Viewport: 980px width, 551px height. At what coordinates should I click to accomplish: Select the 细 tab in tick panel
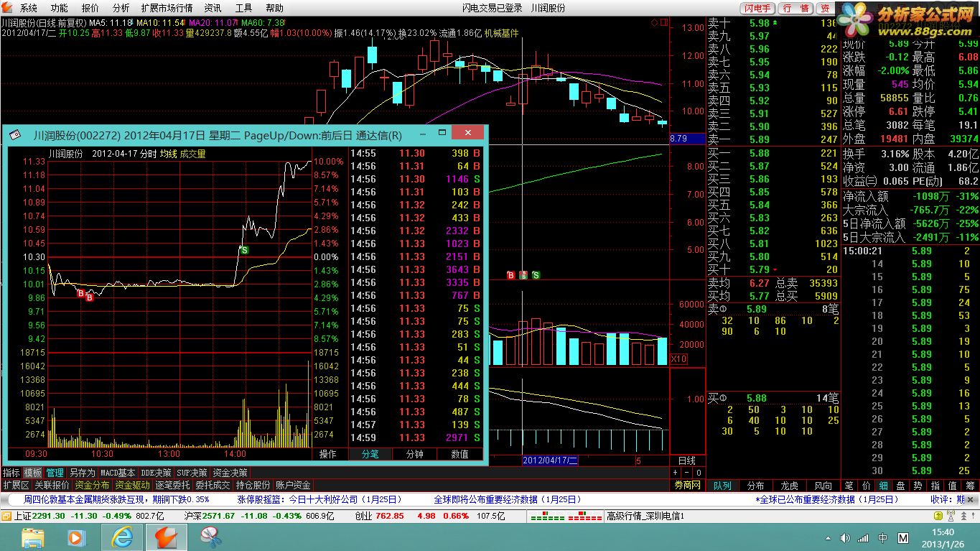click(884, 486)
